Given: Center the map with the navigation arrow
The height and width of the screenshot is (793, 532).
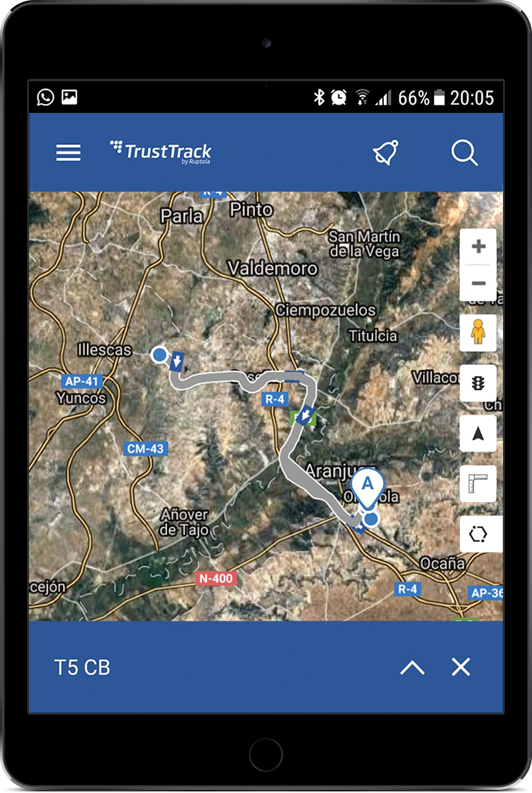Looking at the screenshot, I should 478,434.
